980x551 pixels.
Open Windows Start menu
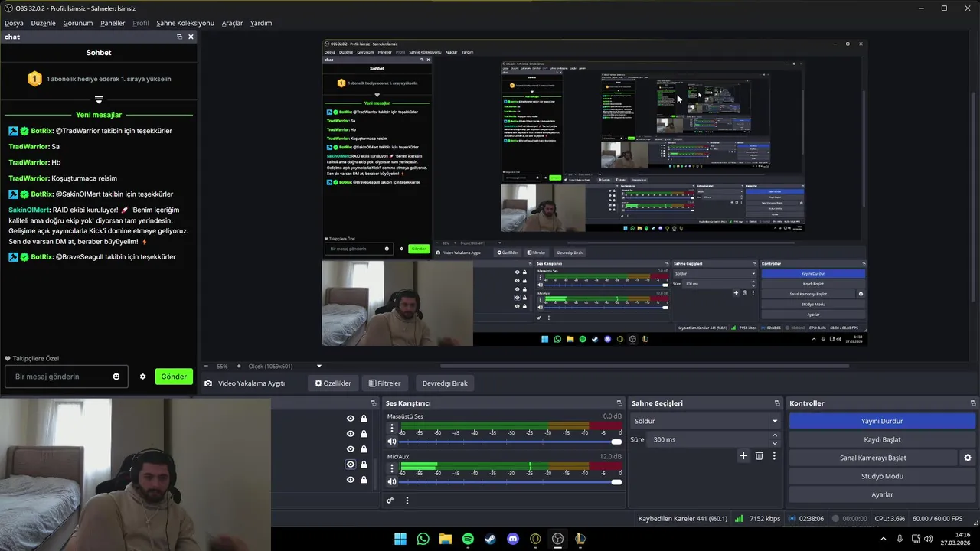click(400, 539)
